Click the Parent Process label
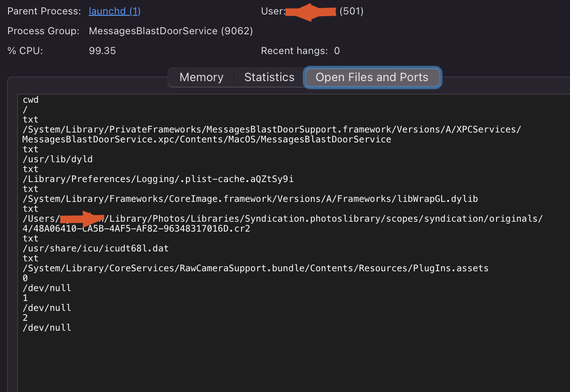570x392 pixels. point(44,11)
